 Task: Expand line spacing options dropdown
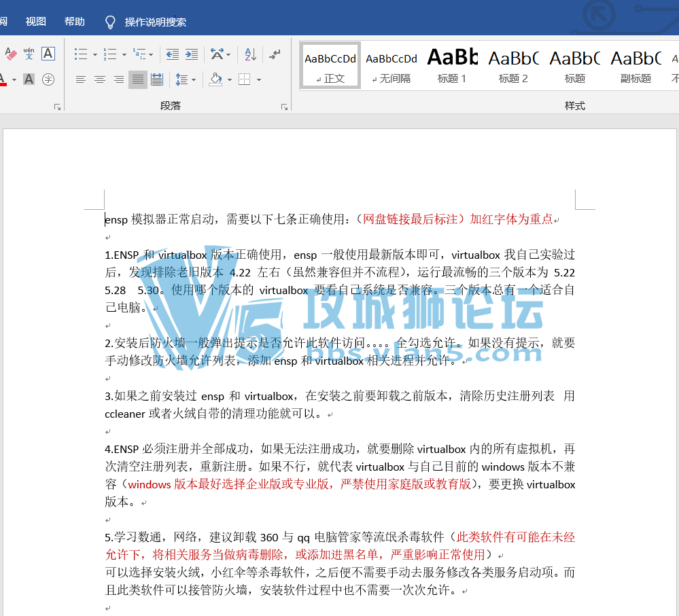[x=194, y=79]
